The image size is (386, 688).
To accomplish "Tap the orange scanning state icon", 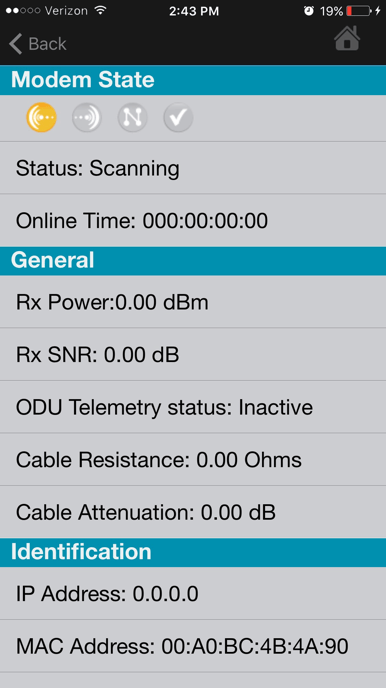I will click(x=42, y=118).
